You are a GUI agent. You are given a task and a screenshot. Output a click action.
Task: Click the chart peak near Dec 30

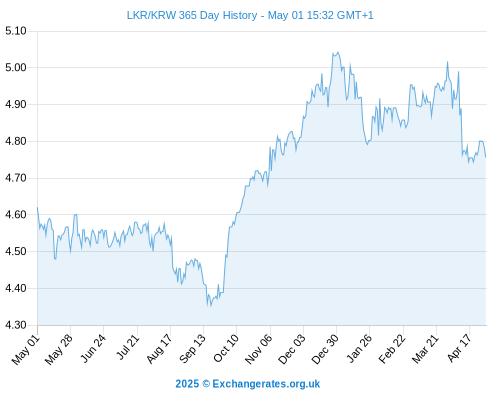pyautogui.click(x=338, y=52)
